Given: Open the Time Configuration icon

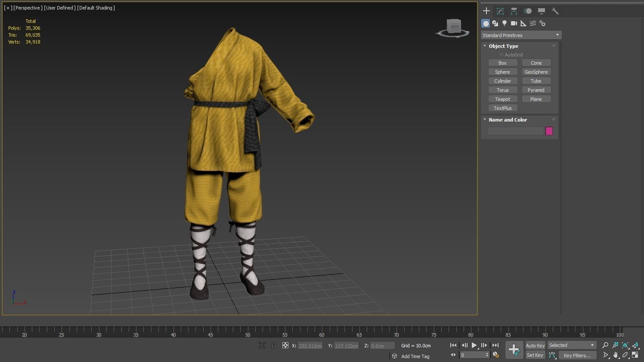Looking at the screenshot, I should click(495, 355).
